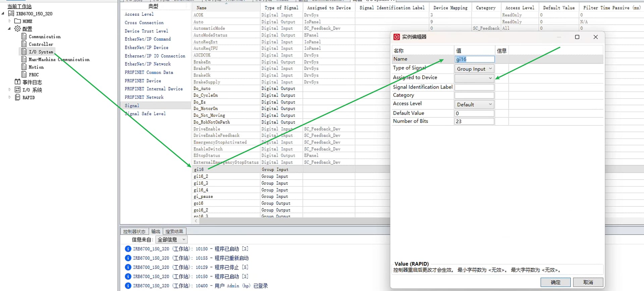The width and height of the screenshot is (644, 291).
Task: Click the Device Mapping column header
Action: click(450, 8)
